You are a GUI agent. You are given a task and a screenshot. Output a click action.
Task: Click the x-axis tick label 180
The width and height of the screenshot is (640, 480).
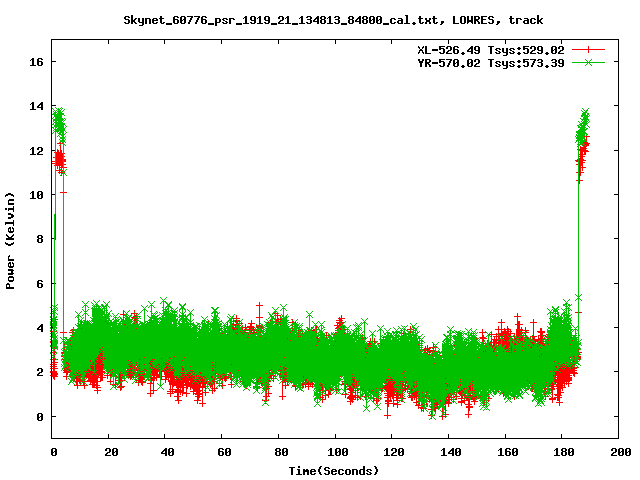(x=564, y=452)
